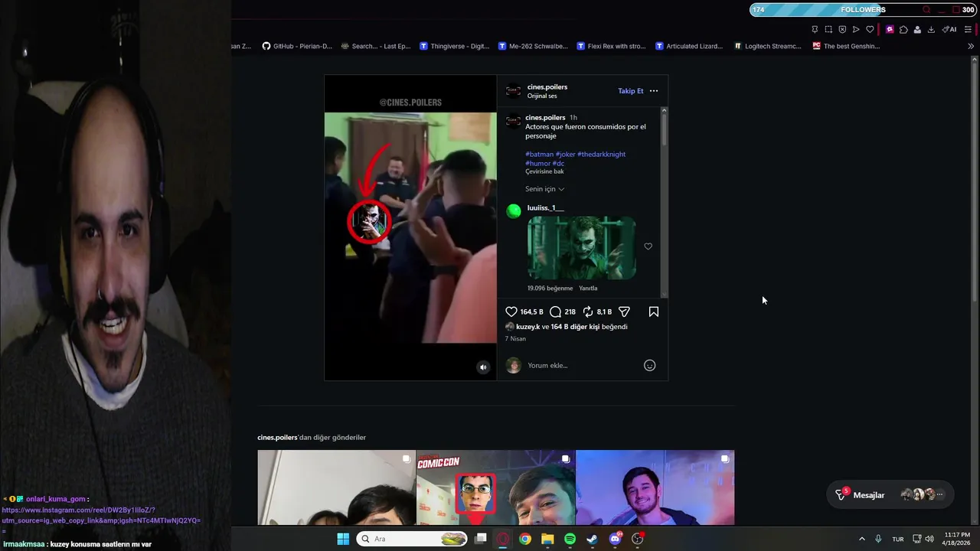980x551 pixels.
Task: Open Discord from the taskbar
Action: coord(615,539)
